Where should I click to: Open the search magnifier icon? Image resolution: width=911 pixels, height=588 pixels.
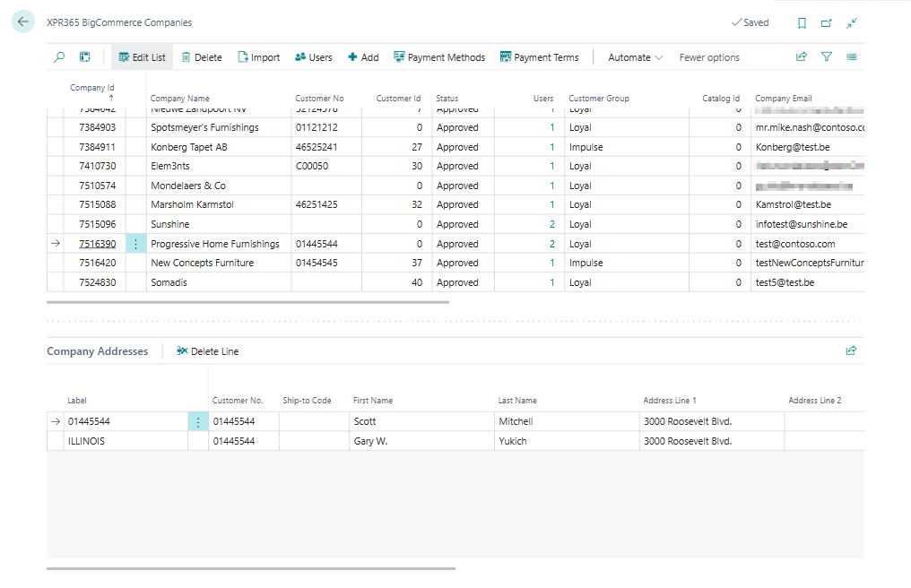(59, 57)
